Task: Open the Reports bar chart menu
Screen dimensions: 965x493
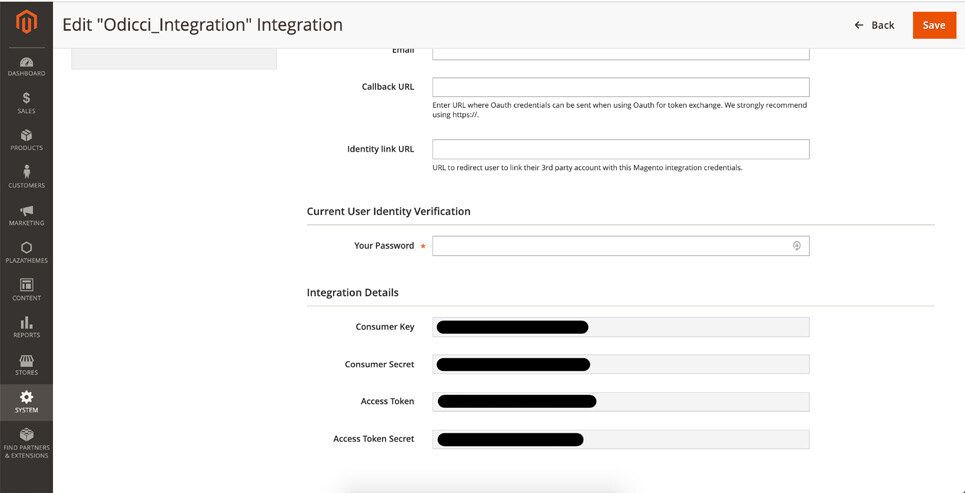Action: click(26, 327)
